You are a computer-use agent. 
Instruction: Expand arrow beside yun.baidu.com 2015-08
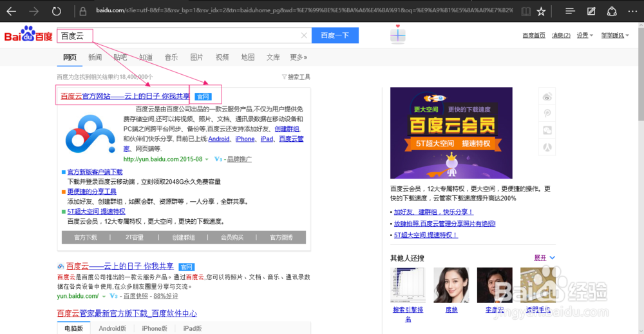tap(207, 159)
